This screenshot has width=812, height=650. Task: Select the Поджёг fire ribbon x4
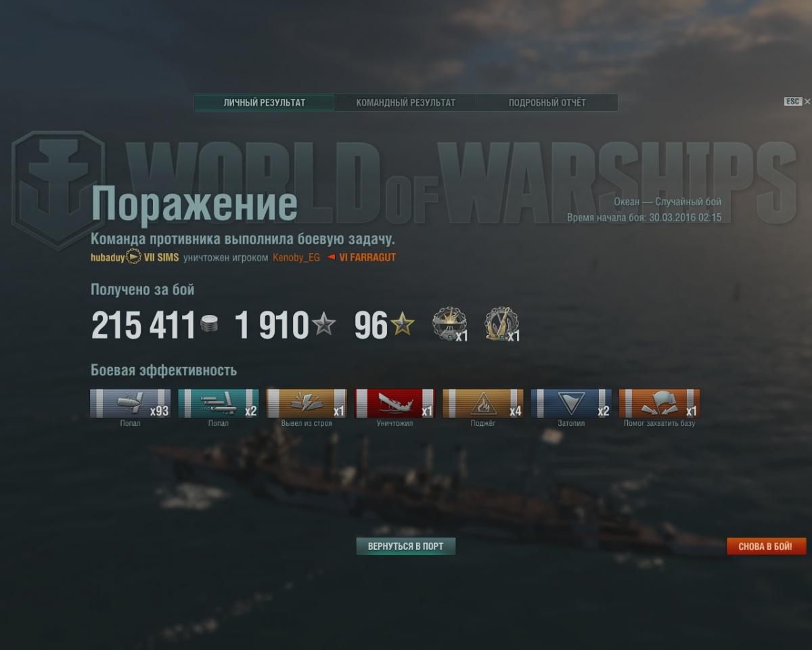click(483, 404)
